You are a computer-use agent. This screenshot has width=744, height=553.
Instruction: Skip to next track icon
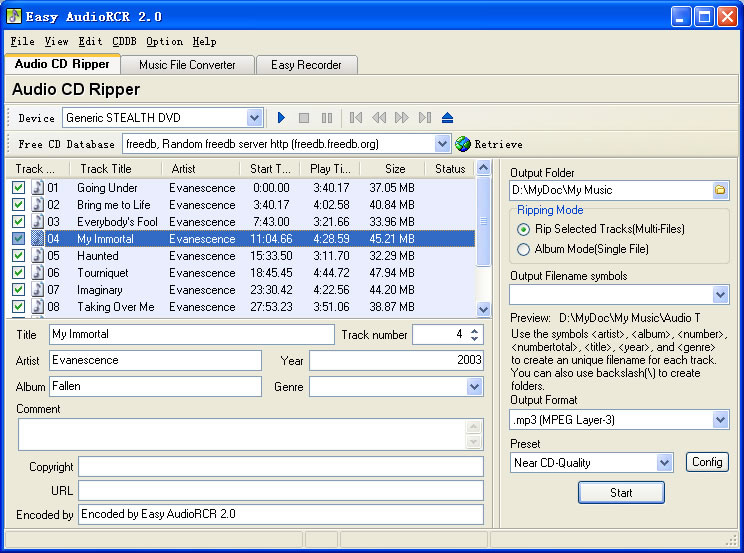coord(425,118)
